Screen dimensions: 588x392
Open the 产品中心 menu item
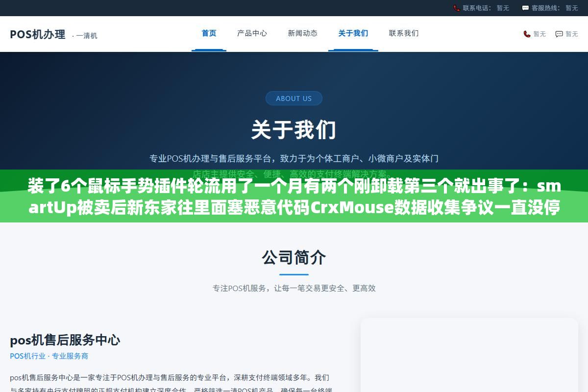(252, 33)
